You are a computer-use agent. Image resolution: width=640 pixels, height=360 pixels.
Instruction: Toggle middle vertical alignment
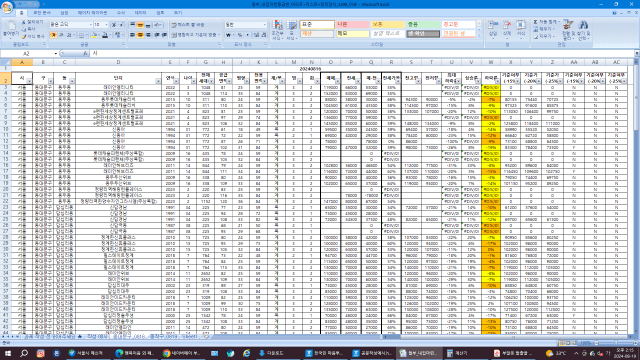[140, 25]
